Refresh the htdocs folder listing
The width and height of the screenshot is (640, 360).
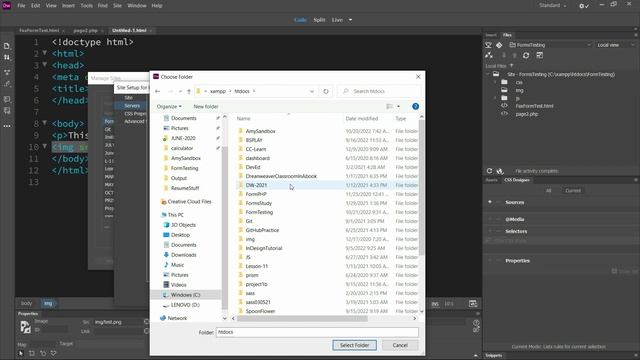point(326,91)
